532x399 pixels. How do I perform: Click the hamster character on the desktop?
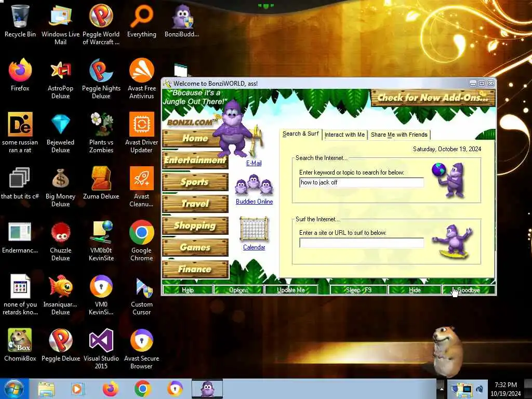[447, 351]
